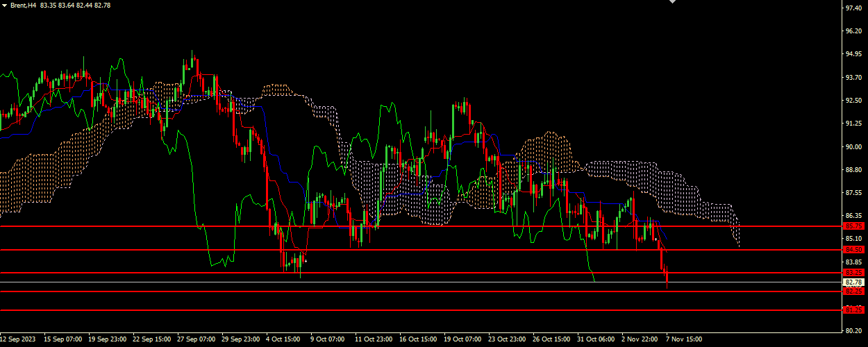The height and width of the screenshot is (347, 868).
Task: Click 92.50 on the price scale
Action: coord(853,101)
